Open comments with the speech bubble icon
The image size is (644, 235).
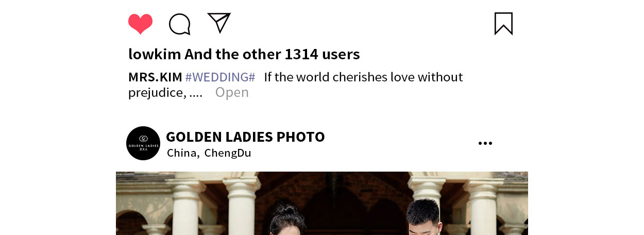(180, 24)
